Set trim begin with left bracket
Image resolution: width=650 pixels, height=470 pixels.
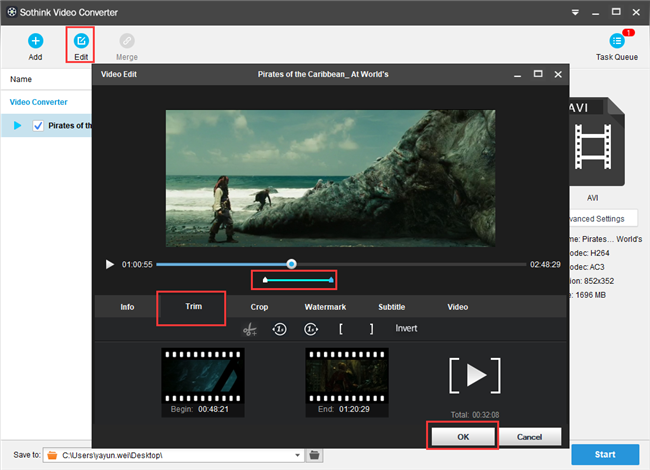(x=341, y=329)
